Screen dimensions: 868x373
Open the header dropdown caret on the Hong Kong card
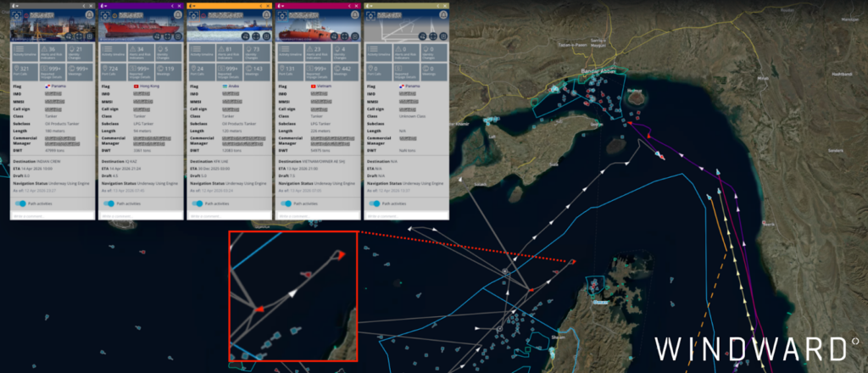coord(104,6)
